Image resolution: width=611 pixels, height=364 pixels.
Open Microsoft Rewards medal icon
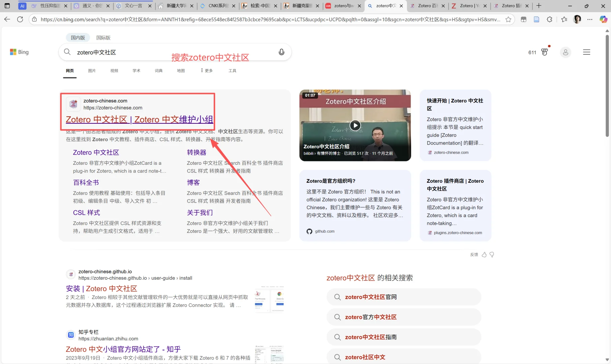[544, 52]
